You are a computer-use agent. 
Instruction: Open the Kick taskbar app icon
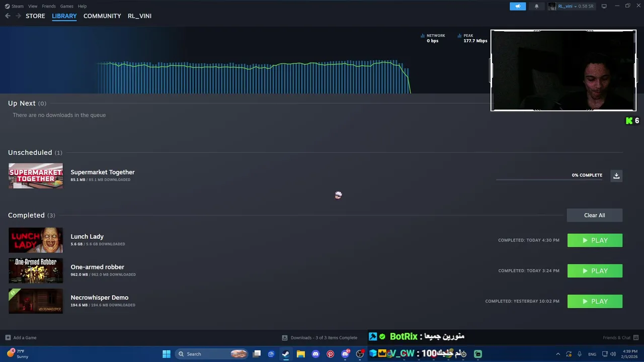point(478,354)
